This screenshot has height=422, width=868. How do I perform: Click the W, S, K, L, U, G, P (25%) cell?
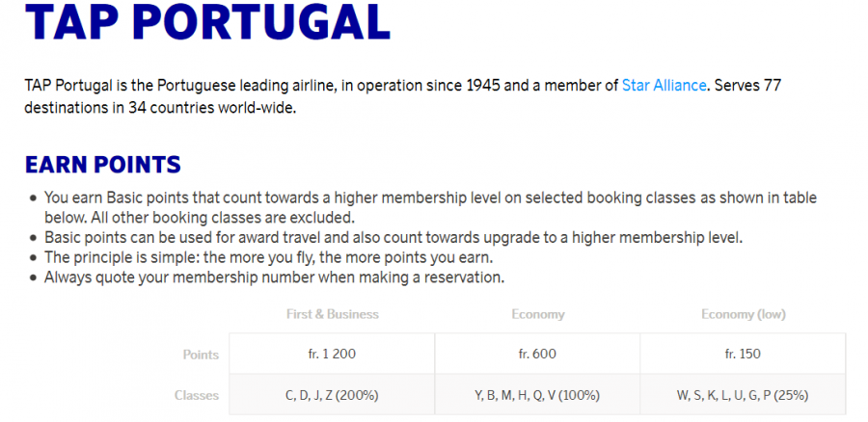point(743,395)
